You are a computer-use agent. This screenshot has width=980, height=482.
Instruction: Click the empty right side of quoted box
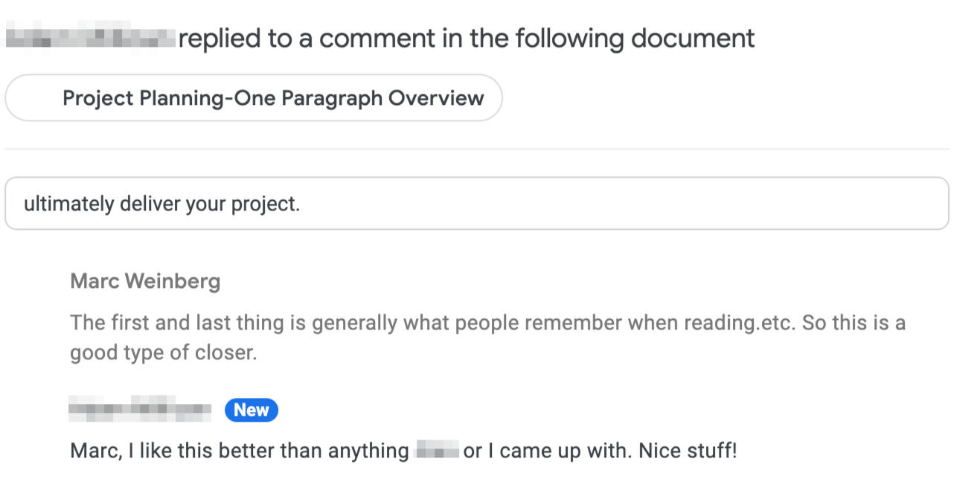click(x=670, y=204)
